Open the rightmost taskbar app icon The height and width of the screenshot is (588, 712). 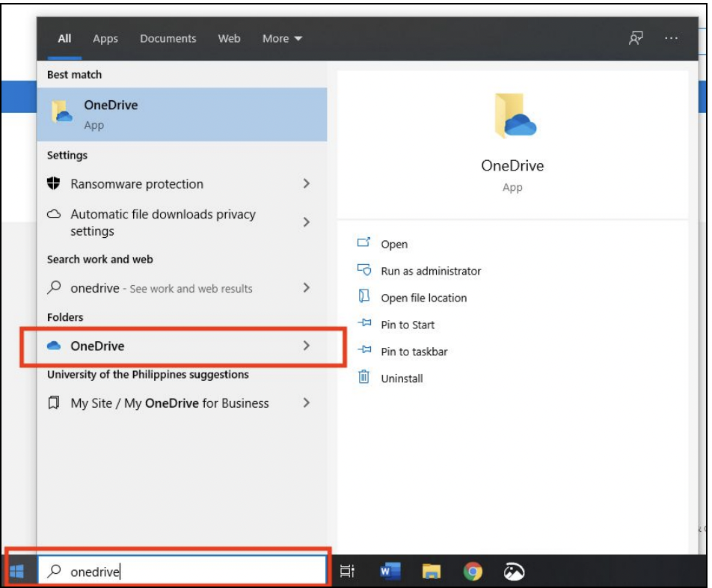click(514, 572)
